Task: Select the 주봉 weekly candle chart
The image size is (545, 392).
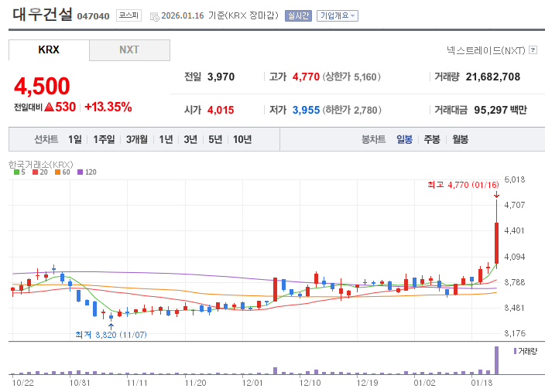Action: tap(432, 139)
